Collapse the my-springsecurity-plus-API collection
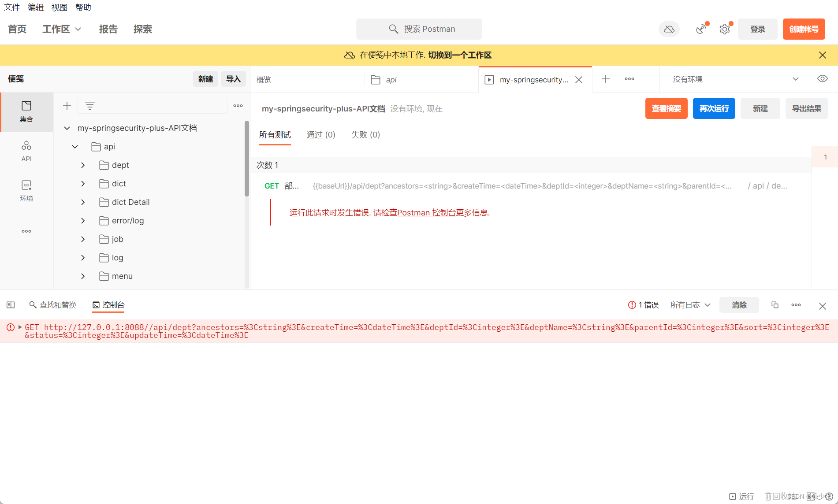 (x=67, y=128)
